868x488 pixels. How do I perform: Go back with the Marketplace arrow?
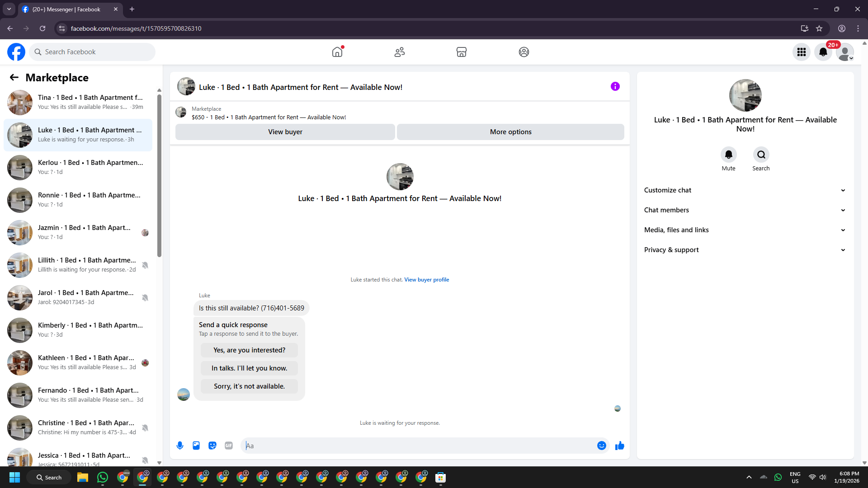[x=14, y=77]
